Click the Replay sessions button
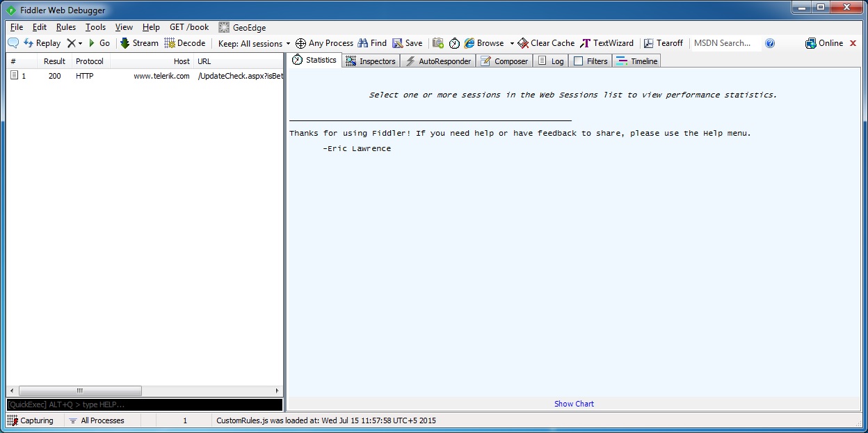Screen dimensions: 868x433 point(42,43)
